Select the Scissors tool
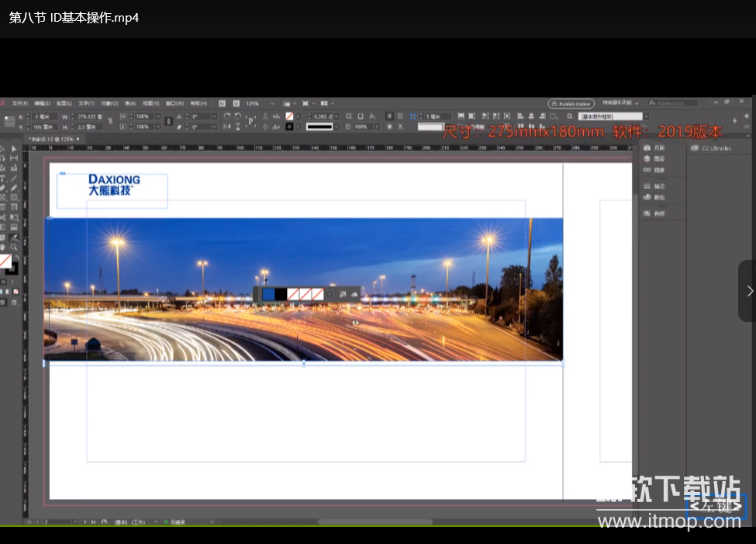This screenshot has height=544, width=756. click(x=3, y=218)
